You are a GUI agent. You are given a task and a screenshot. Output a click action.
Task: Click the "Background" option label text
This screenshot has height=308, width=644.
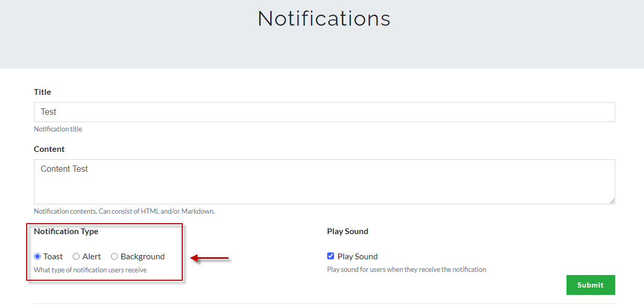click(x=142, y=257)
